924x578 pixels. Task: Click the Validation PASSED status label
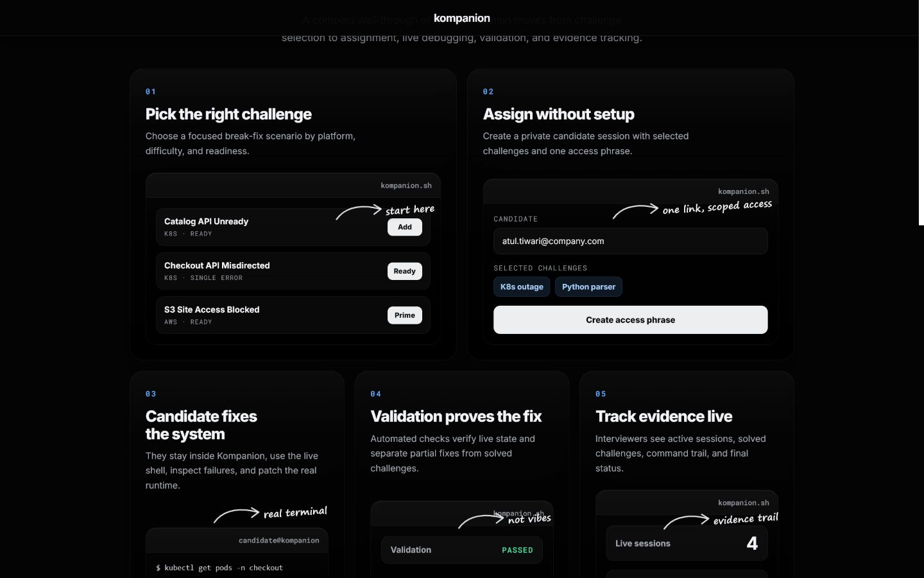tap(517, 550)
